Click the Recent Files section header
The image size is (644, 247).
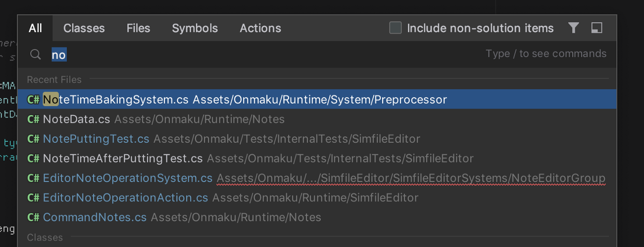click(54, 80)
